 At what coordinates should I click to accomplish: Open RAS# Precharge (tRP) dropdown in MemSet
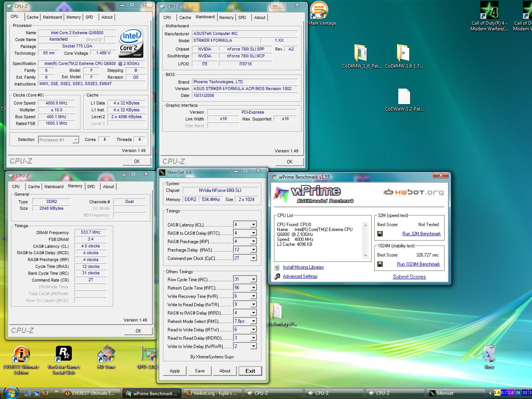(253, 241)
